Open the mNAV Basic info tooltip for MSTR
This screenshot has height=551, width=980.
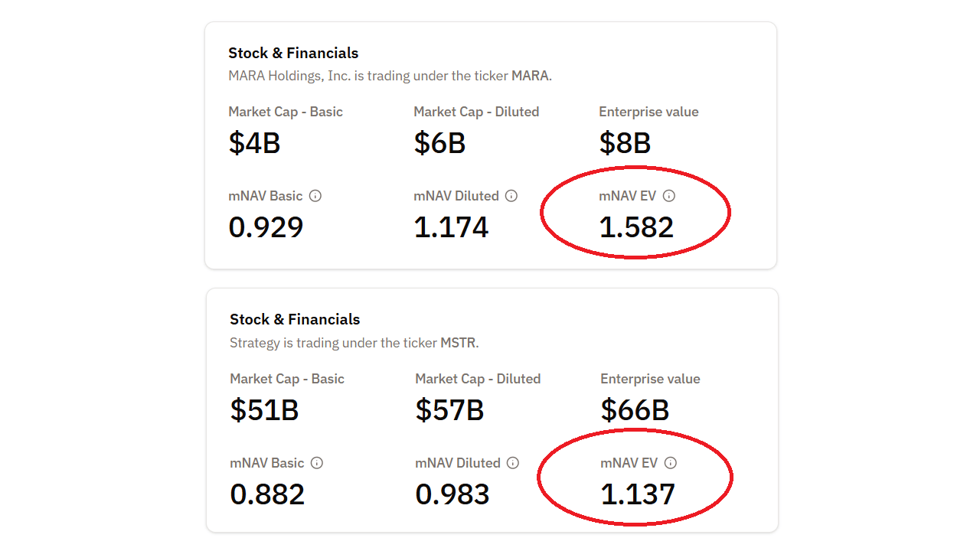pos(317,463)
